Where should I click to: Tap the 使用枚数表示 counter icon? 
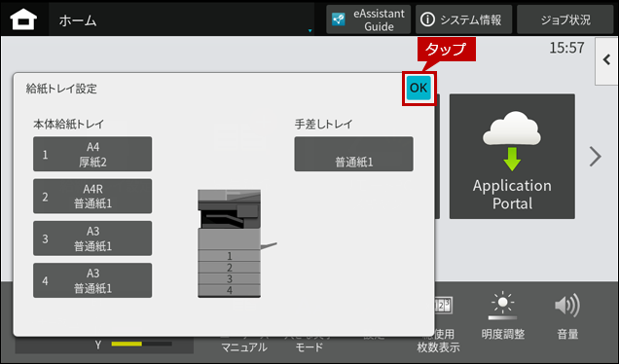tap(444, 306)
